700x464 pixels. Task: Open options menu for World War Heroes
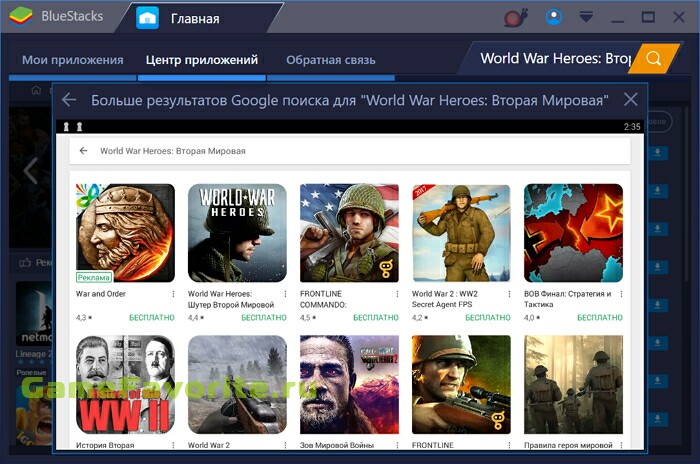285,294
